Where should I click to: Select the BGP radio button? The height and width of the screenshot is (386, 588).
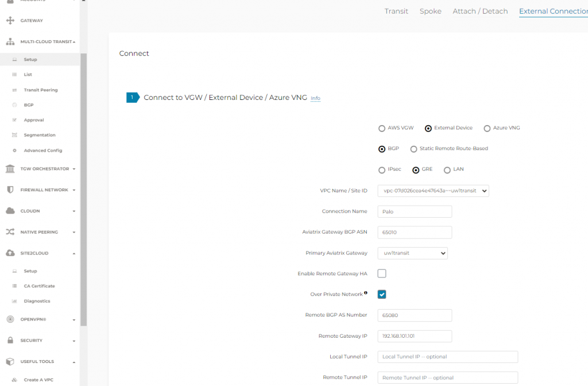(x=382, y=149)
